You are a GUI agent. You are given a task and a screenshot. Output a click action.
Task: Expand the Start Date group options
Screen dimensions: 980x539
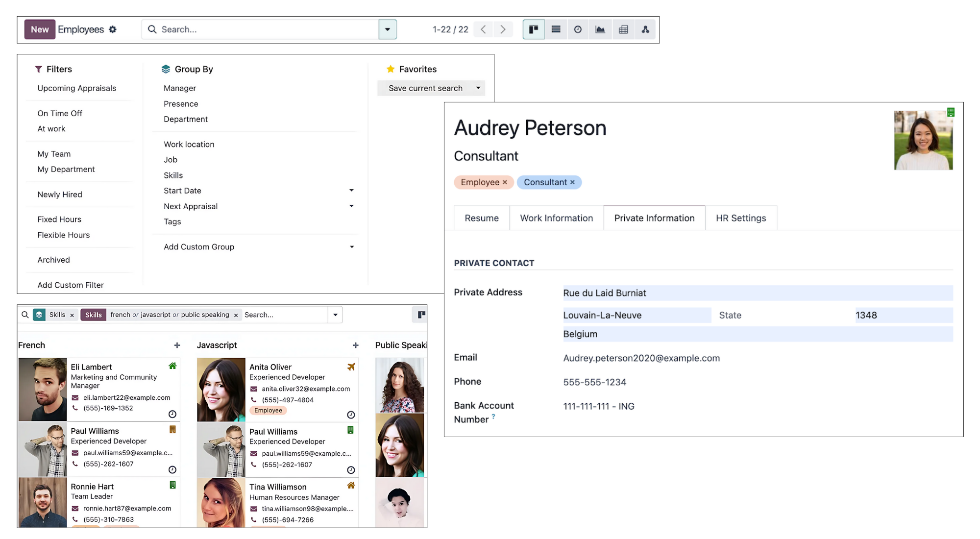pos(351,191)
